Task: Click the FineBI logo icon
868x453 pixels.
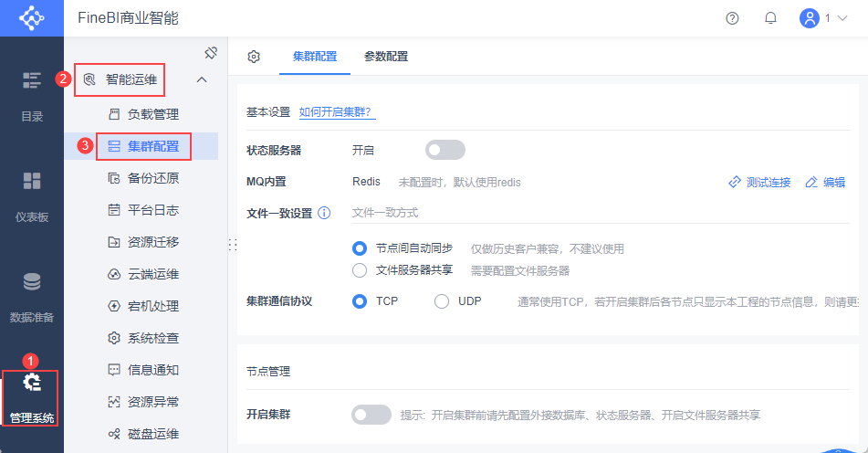Action: (32, 18)
